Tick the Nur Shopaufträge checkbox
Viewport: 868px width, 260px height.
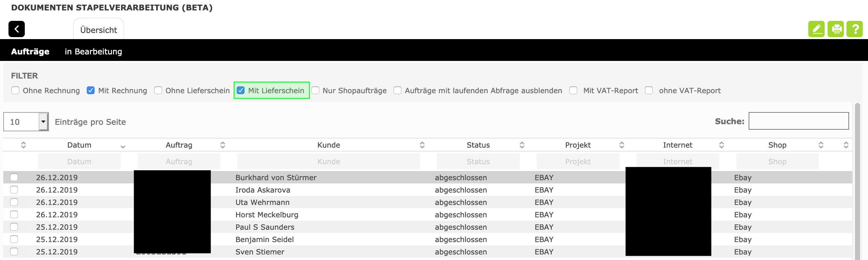(x=315, y=90)
